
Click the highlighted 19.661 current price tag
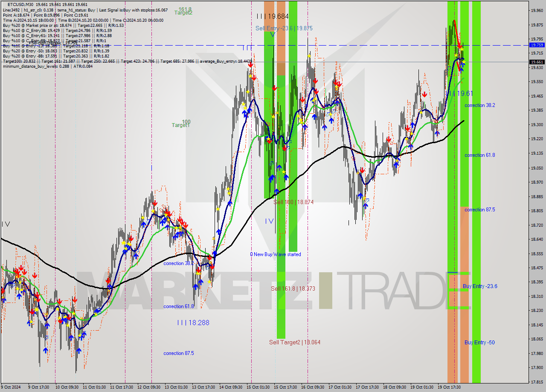(x=537, y=62)
